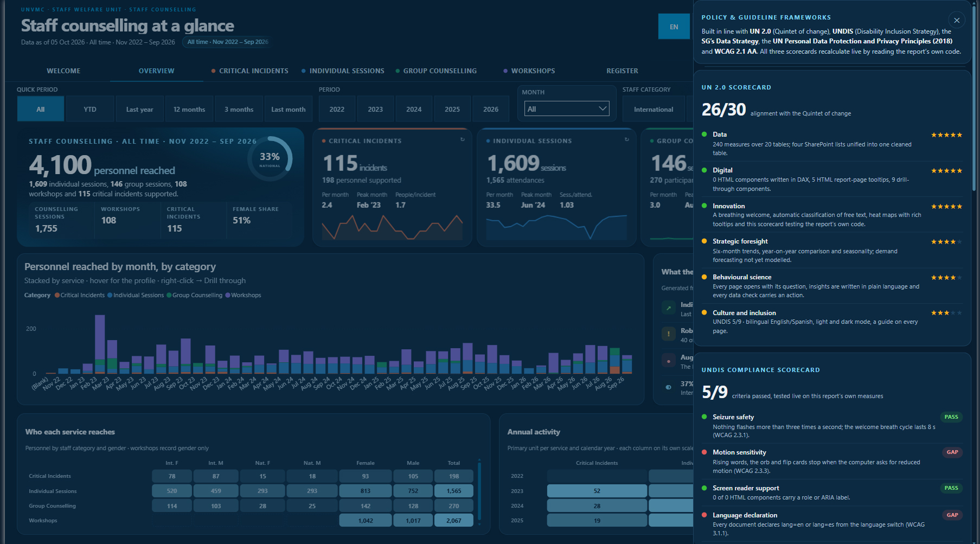Click Workshops legend swatch in chart

[x=228, y=295]
